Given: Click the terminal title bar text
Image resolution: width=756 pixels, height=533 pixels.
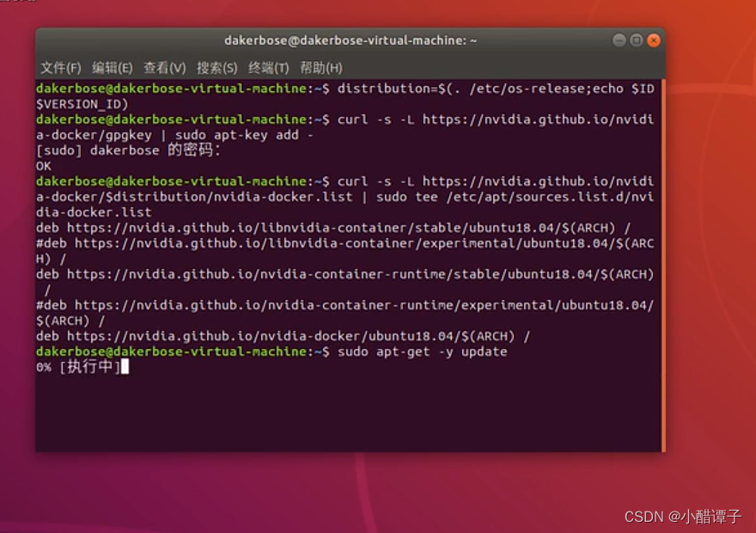Looking at the screenshot, I should coord(351,40).
